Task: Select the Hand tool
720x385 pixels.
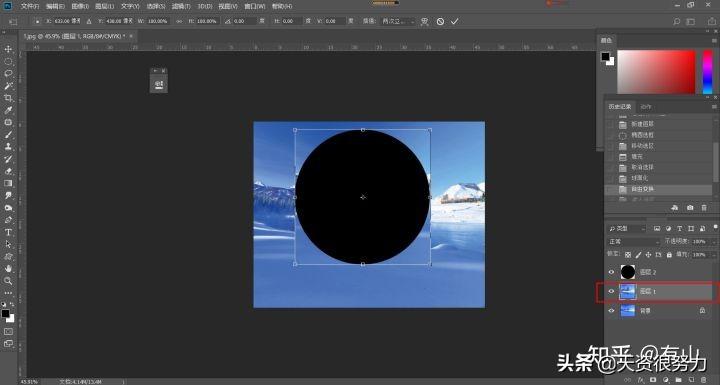Action: (x=8, y=268)
